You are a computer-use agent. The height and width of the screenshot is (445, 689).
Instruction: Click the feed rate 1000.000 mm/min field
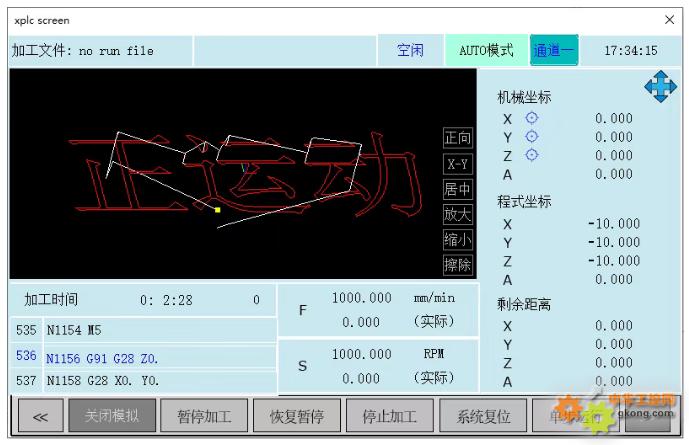pos(361,298)
